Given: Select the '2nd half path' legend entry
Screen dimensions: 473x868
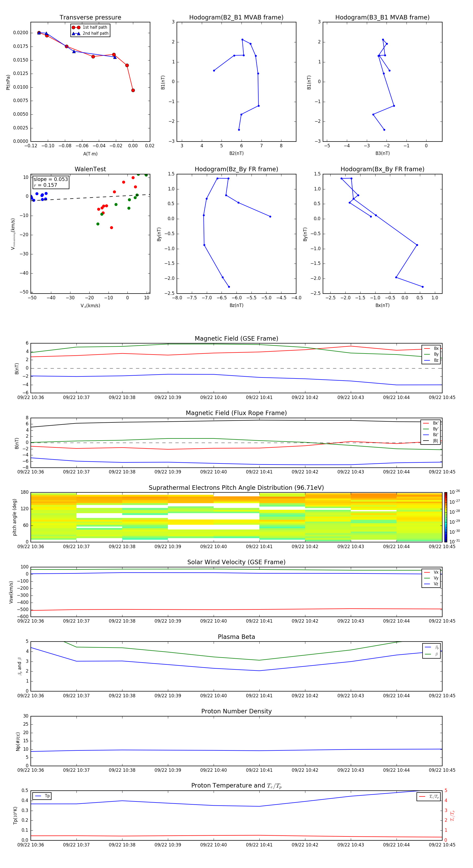Looking at the screenshot, I should pos(90,33).
